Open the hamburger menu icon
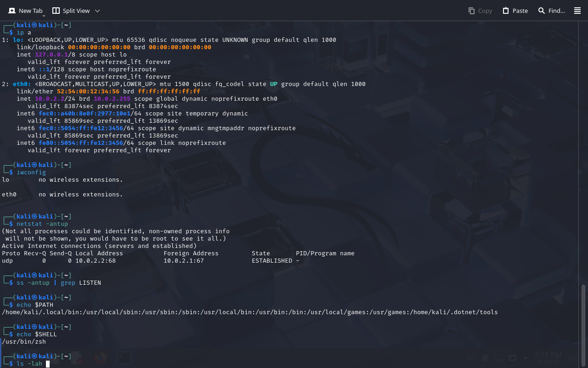The width and height of the screenshot is (588, 368). [577, 11]
